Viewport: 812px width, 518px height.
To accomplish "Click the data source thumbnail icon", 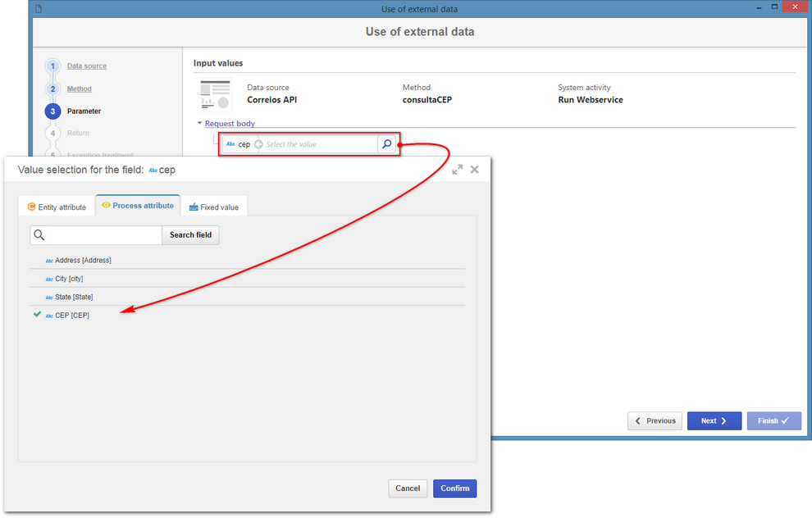I will pyautogui.click(x=215, y=94).
